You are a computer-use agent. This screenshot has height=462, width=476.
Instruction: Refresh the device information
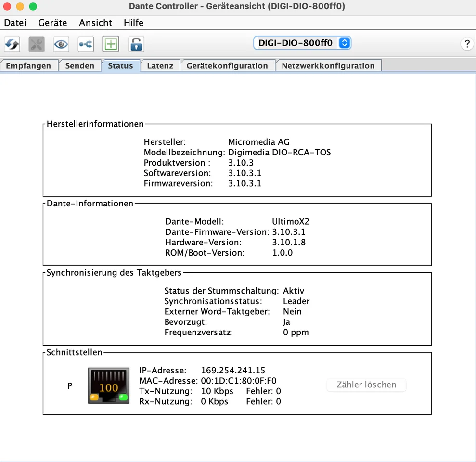pos(12,44)
